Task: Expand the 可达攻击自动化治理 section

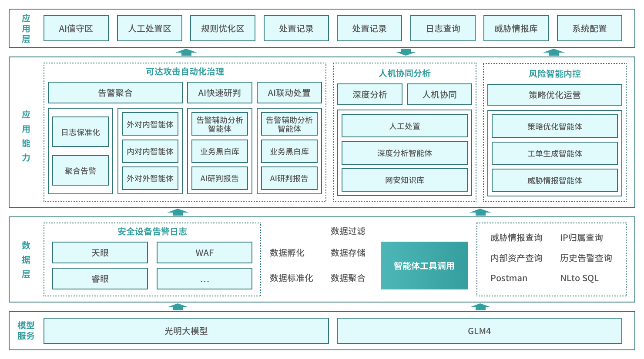Action: pyautogui.click(x=184, y=72)
